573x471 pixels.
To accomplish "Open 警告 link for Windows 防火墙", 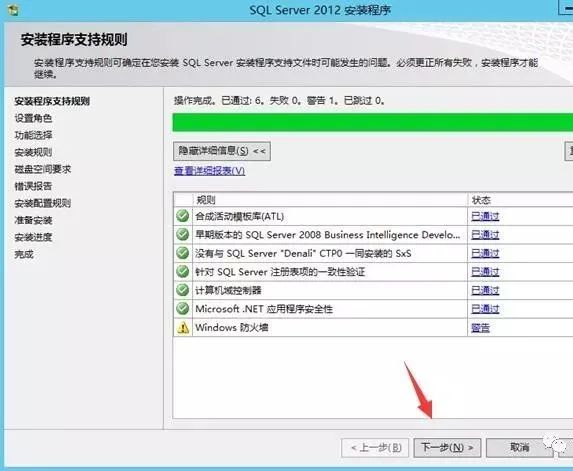I will 480,328.
